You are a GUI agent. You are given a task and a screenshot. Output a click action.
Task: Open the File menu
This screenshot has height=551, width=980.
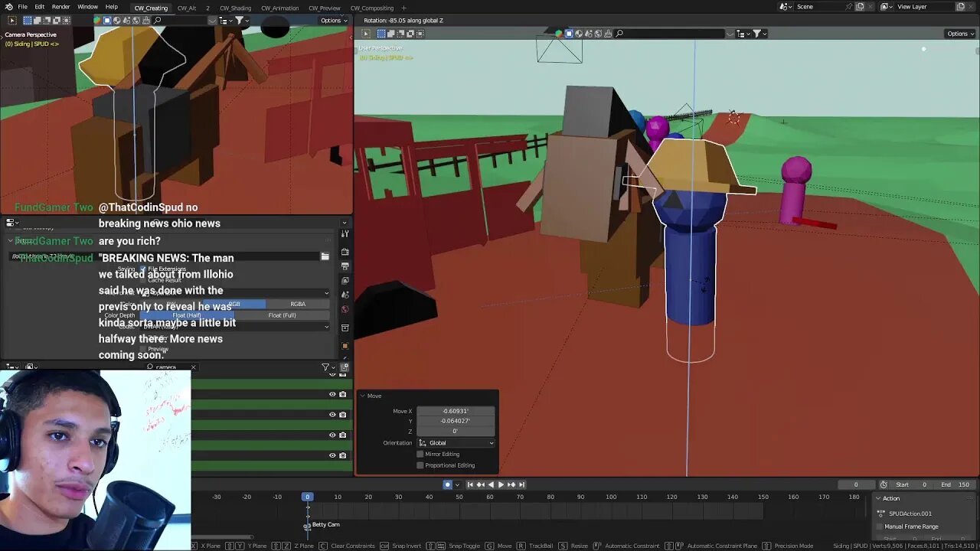pos(23,7)
